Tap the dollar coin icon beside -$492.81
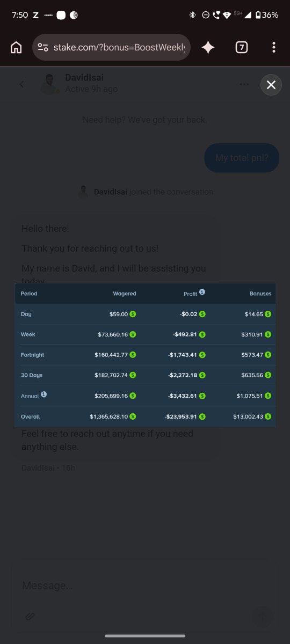The width and height of the screenshot is (290, 644). [x=202, y=334]
